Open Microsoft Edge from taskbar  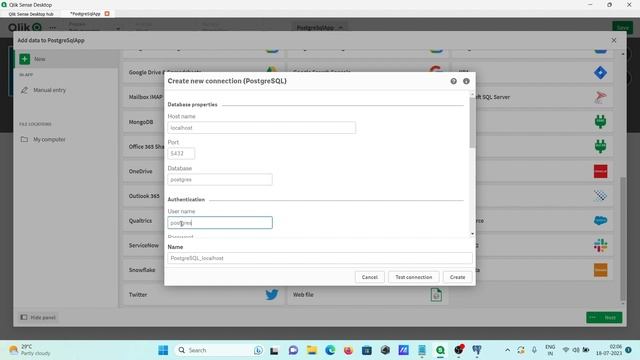coord(330,350)
